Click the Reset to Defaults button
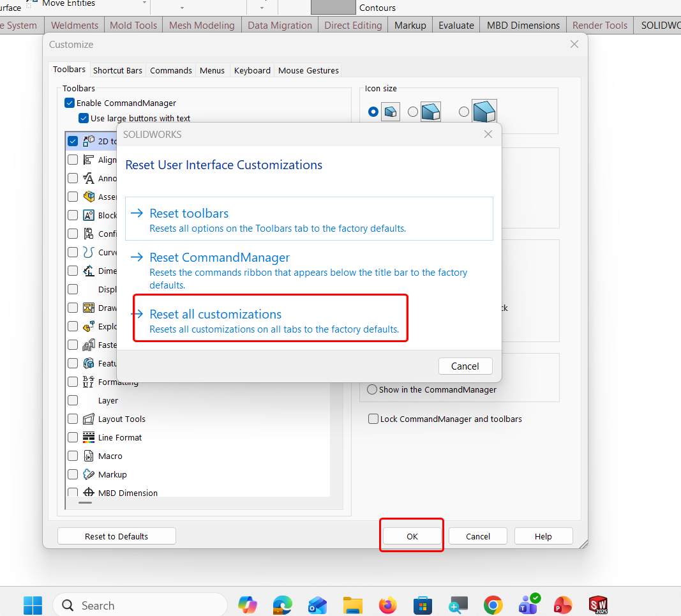 point(116,536)
